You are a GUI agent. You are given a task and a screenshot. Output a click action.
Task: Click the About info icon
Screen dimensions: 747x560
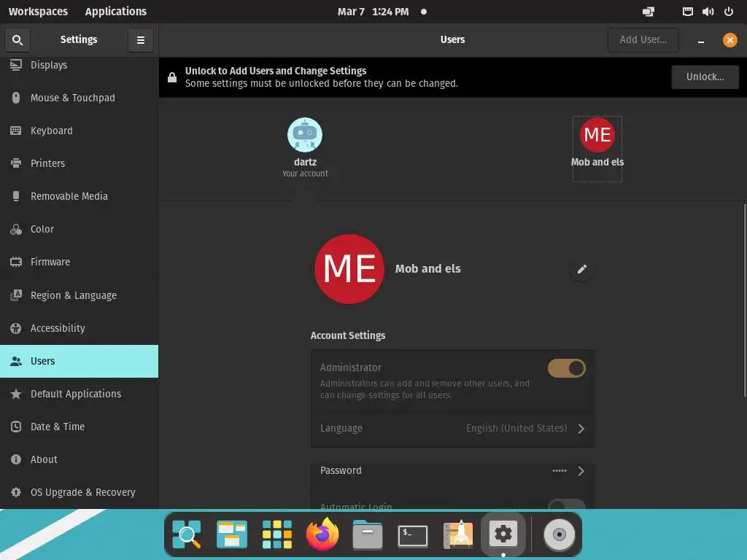coord(16,459)
